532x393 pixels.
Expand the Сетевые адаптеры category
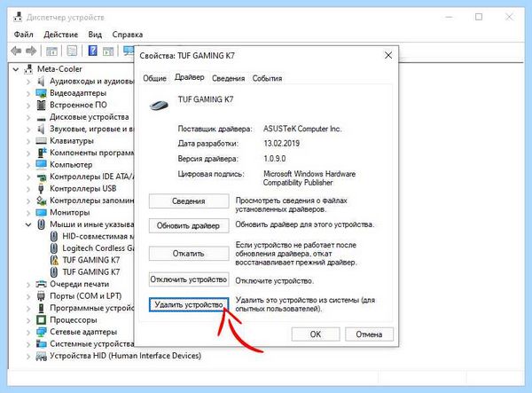tap(28, 333)
